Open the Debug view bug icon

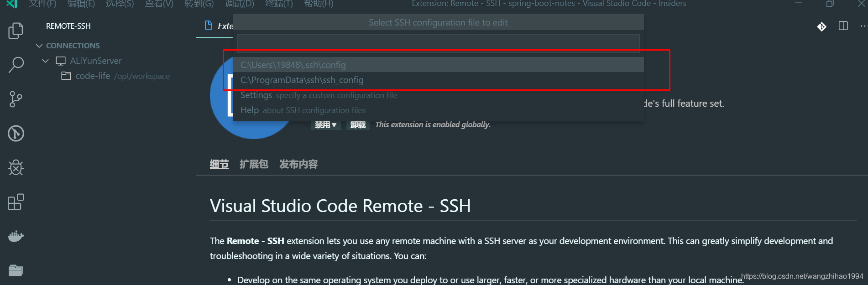(16, 167)
